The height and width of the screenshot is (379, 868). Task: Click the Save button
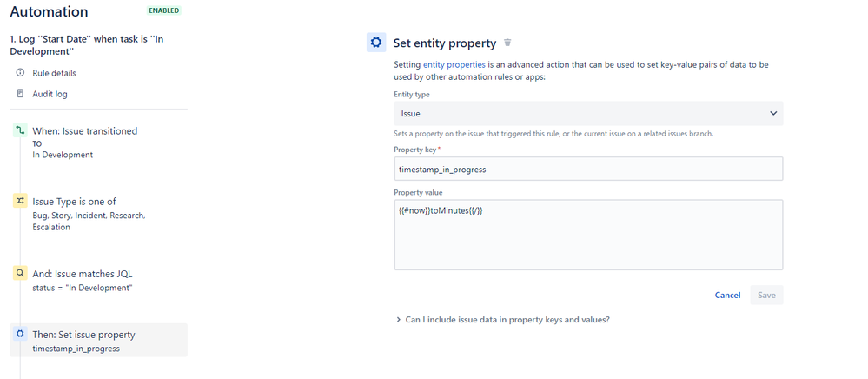click(766, 296)
